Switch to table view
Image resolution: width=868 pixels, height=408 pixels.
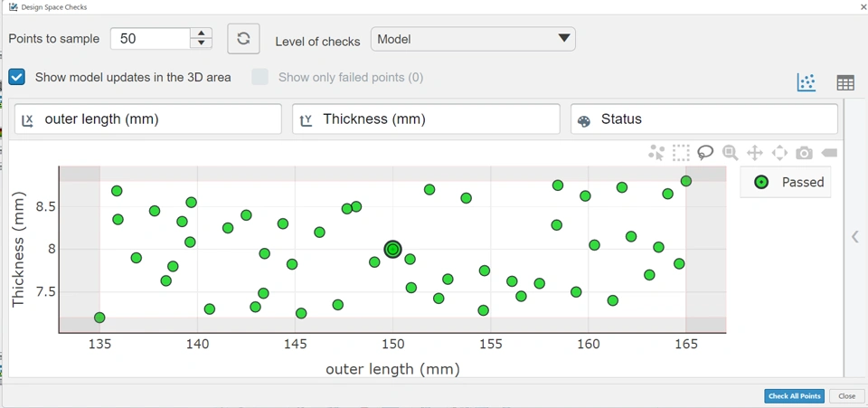point(845,82)
